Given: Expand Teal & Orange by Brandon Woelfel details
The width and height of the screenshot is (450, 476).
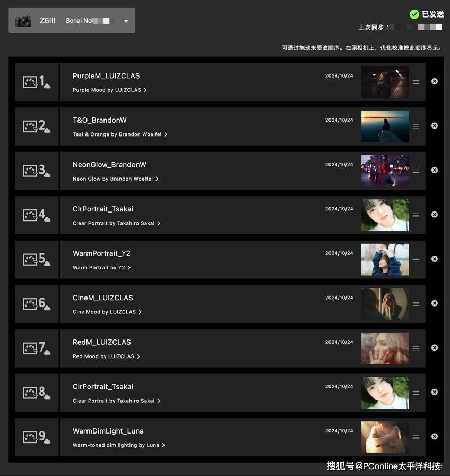Looking at the screenshot, I should (x=120, y=134).
